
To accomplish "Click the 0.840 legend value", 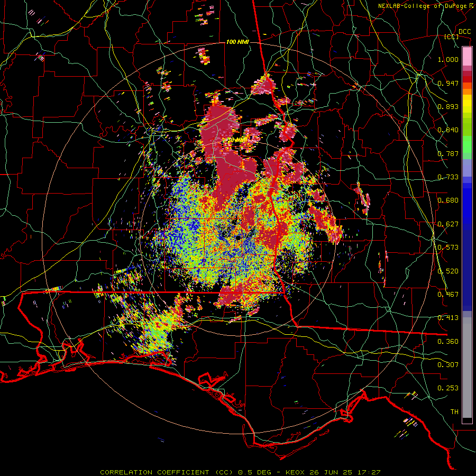I will click(x=448, y=130).
